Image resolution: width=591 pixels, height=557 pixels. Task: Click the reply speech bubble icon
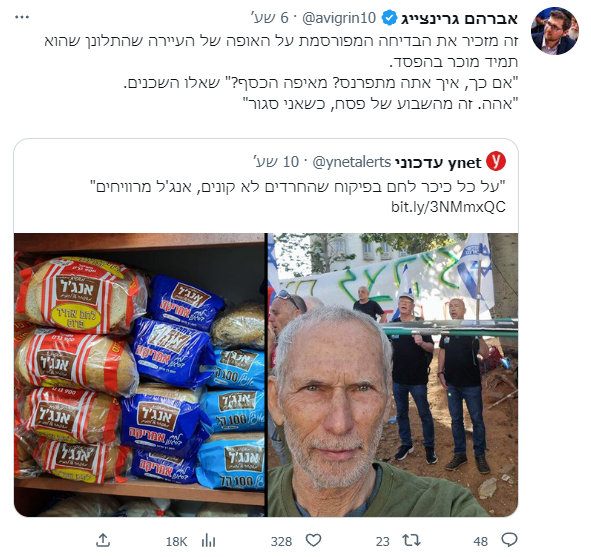click(x=509, y=540)
